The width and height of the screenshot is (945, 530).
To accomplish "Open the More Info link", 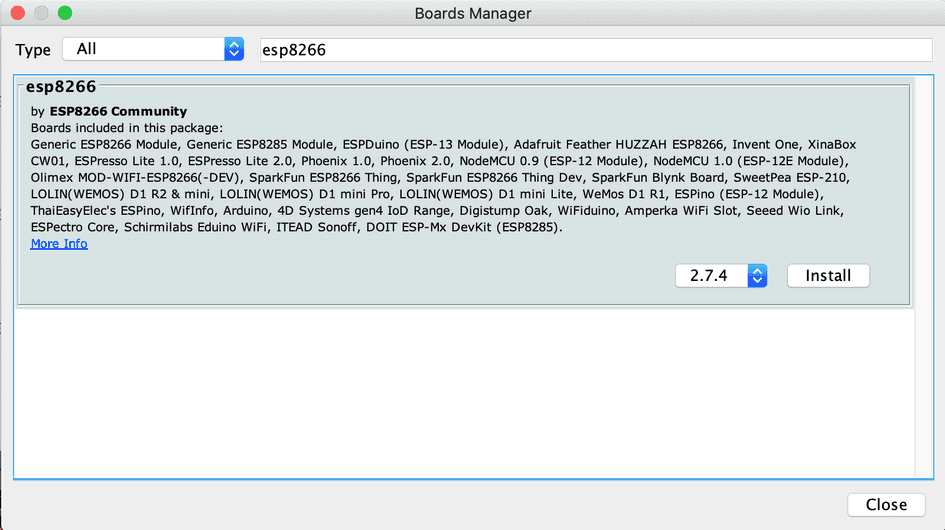I will click(59, 244).
